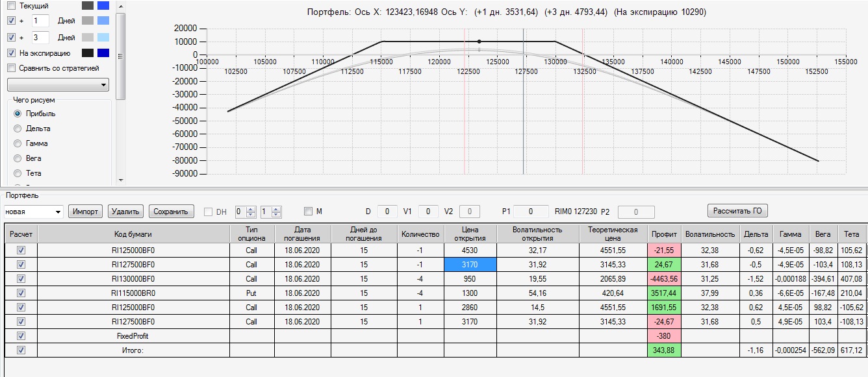
Task: Click the Тип опциона column header
Action: (251, 234)
